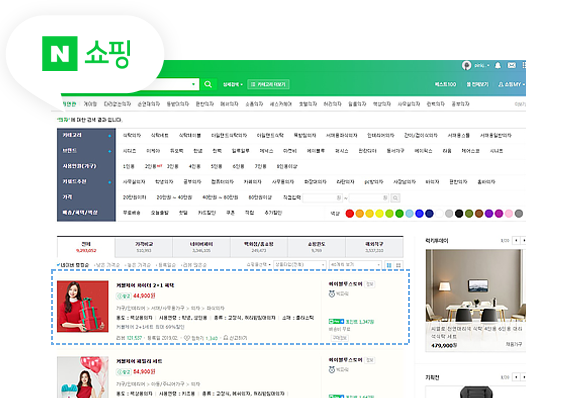Open 쇼핑몰선택 dropdown

pyautogui.click(x=259, y=265)
